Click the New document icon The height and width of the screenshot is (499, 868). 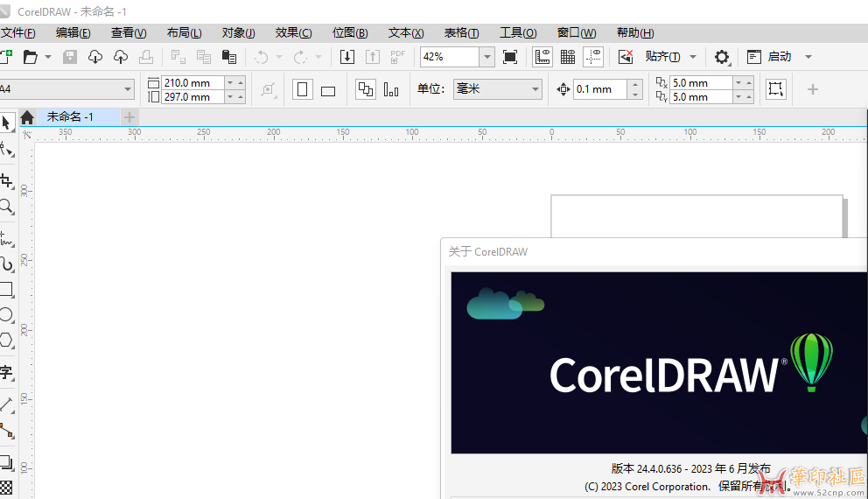[5, 57]
